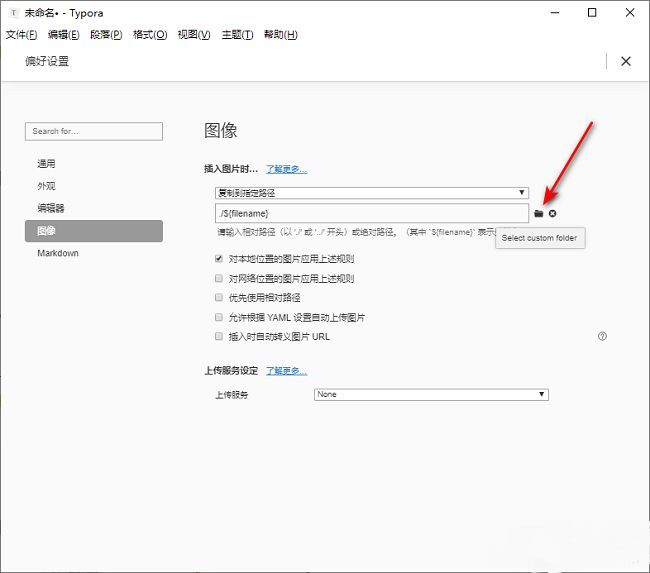Enable 优先使用相对路径 checkbox
This screenshot has width=650, height=573.
tap(219, 298)
